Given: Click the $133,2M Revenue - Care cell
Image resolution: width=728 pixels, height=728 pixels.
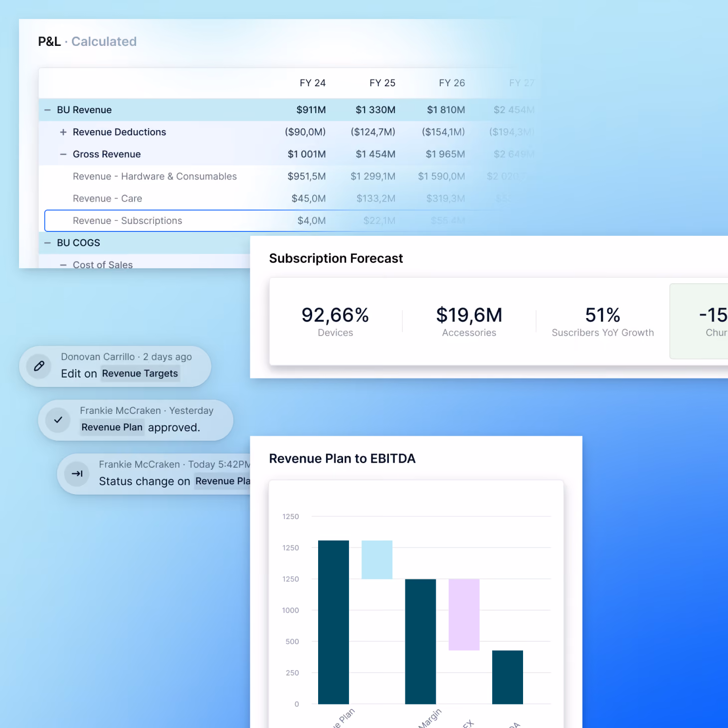Looking at the screenshot, I should pyautogui.click(x=376, y=198).
